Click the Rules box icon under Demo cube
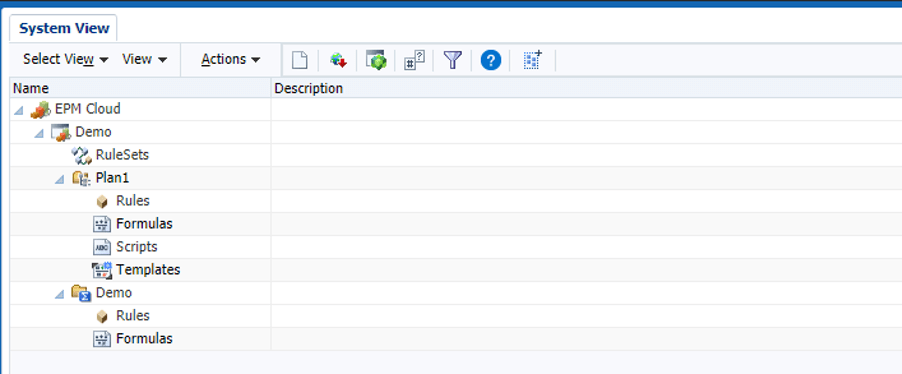The width and height of the screenshot is (902, 374). (x=102, y=316)
